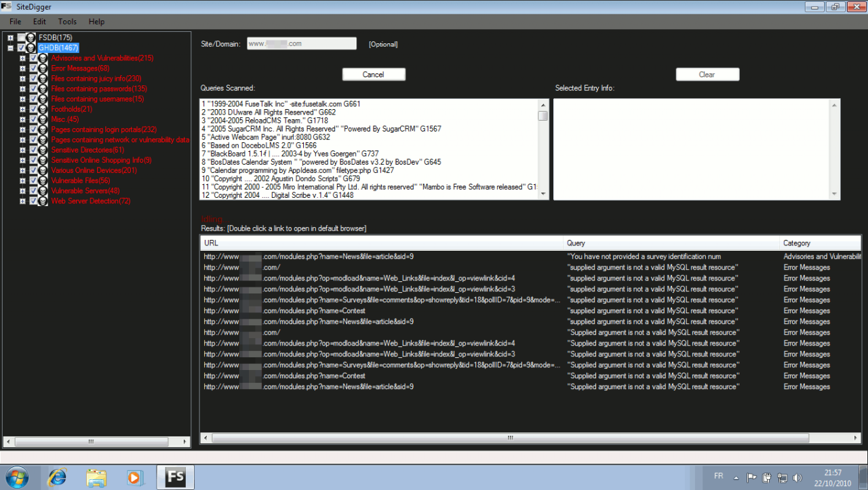The image size is (868, 490).
Task: Click the Site/Domain input field
Action: tap(301, 43)
